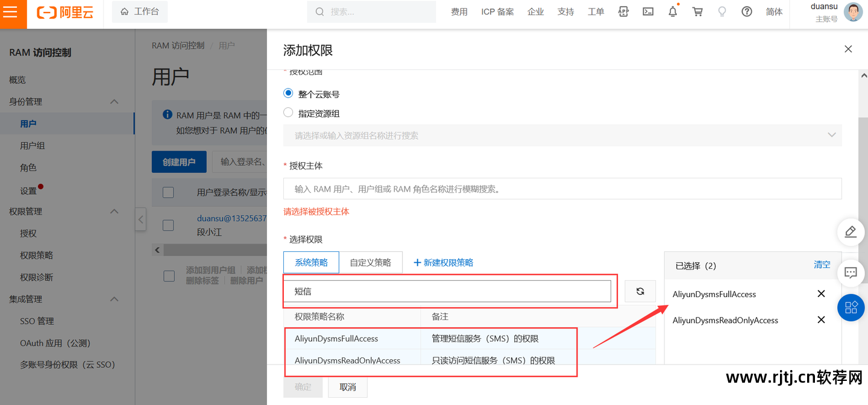Screen dimensions: 868x405
Task: Select AliyunDysmsFullAccess policy row
Action: click(x=470, y=338)
